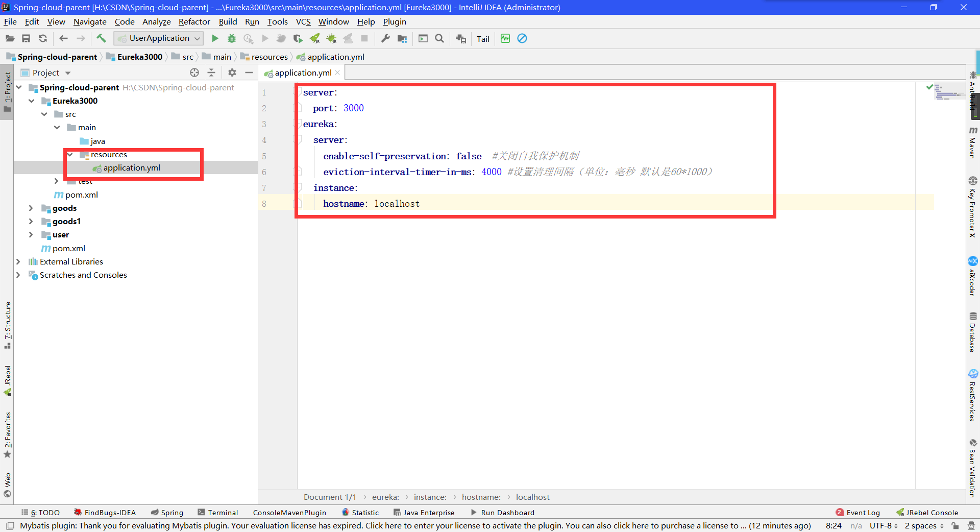Viewport: 980px width, 532px height.
Task: Open the Database tool window tab
Action: [x=973, y=332]
